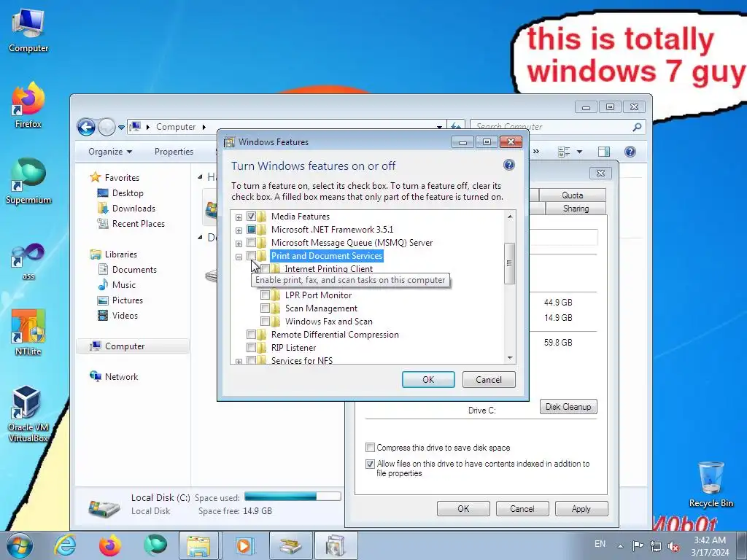
Task: Click Apply in disk Properties dialog
Action: click(x=581, y=508)
